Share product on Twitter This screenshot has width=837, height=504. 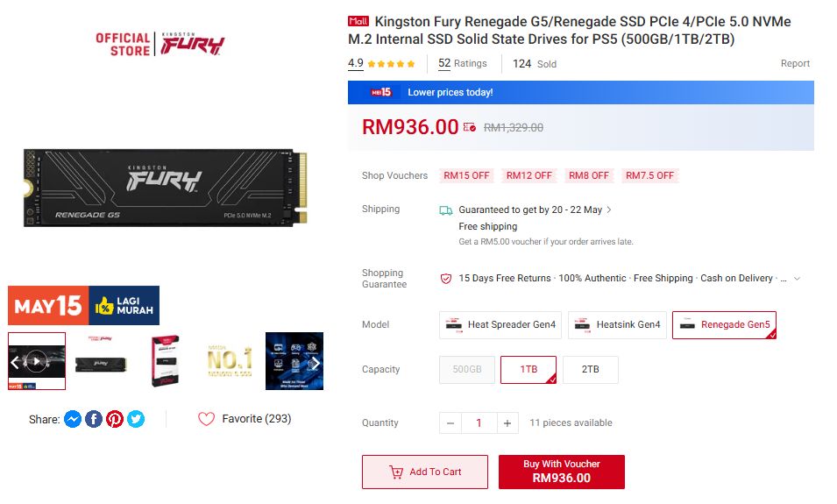(136, 419)
